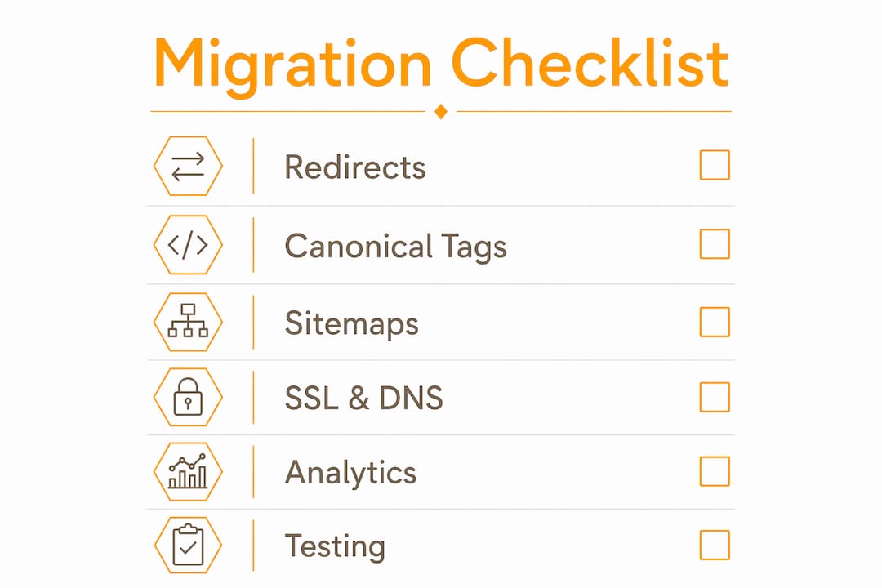The height and width of the screenshot is (588, 882).
Task: Mark the Sitemaps checkbox as done
Action: click(715, 322)
